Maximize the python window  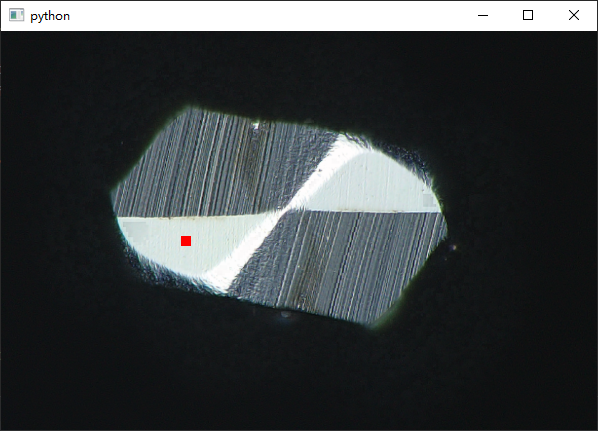pos(528,15)
